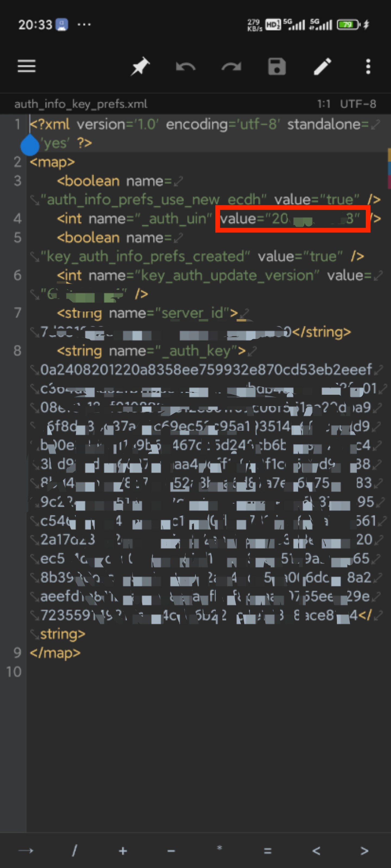Open the hamburger navigation menu
Viewport: 391px width, 868px height.
coord(27,66)
